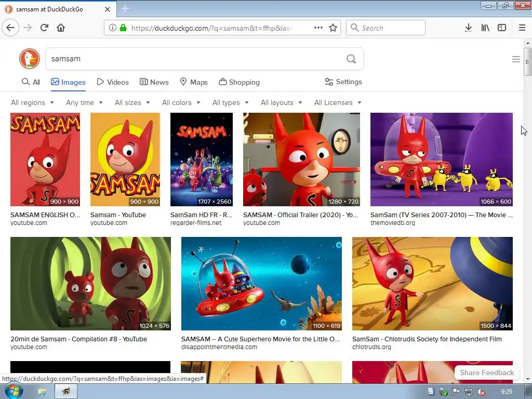Open the Official Trailer (2020) thumbnail
Screen dimensions: 532x399
302,159
